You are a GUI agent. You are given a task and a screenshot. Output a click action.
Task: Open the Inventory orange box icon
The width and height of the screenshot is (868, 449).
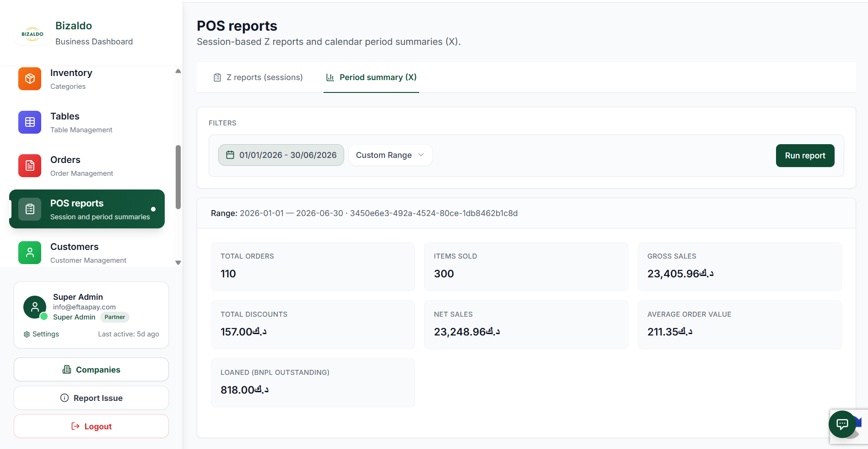point(30,79)
